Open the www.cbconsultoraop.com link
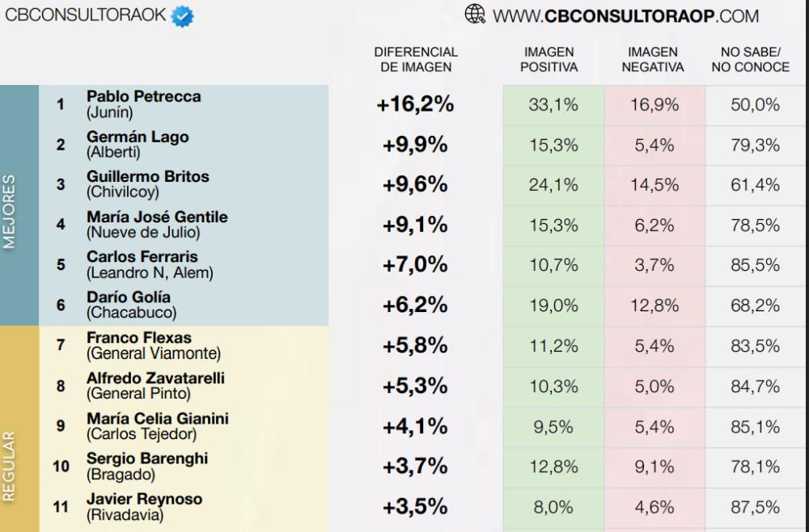 pos(625,16)
